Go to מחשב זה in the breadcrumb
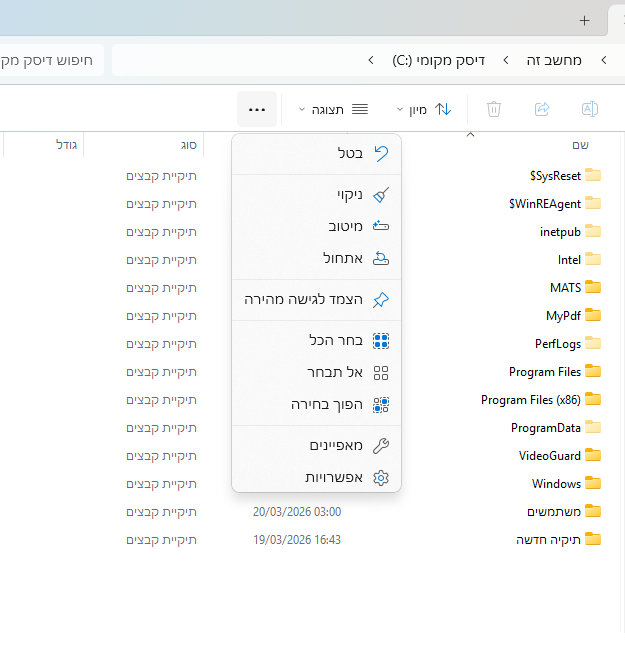625x657 pixels. (x=555, y=60)
